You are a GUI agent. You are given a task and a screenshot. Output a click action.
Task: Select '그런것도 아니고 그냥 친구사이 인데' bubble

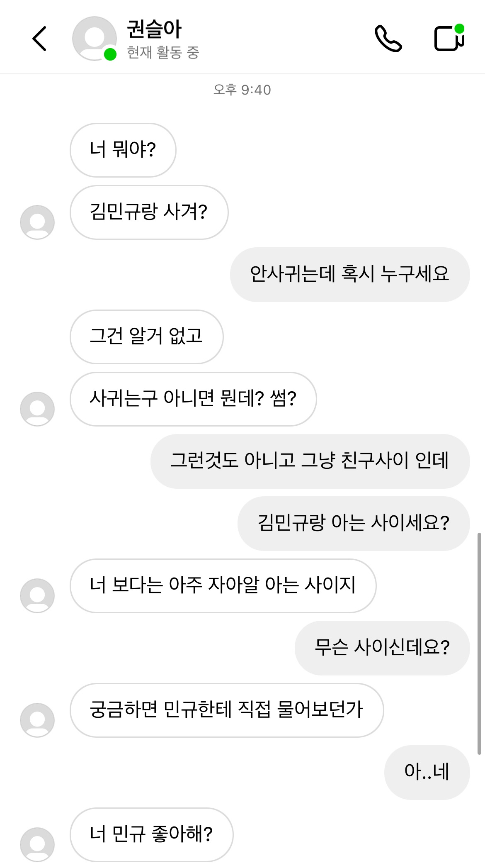point(310,461)
